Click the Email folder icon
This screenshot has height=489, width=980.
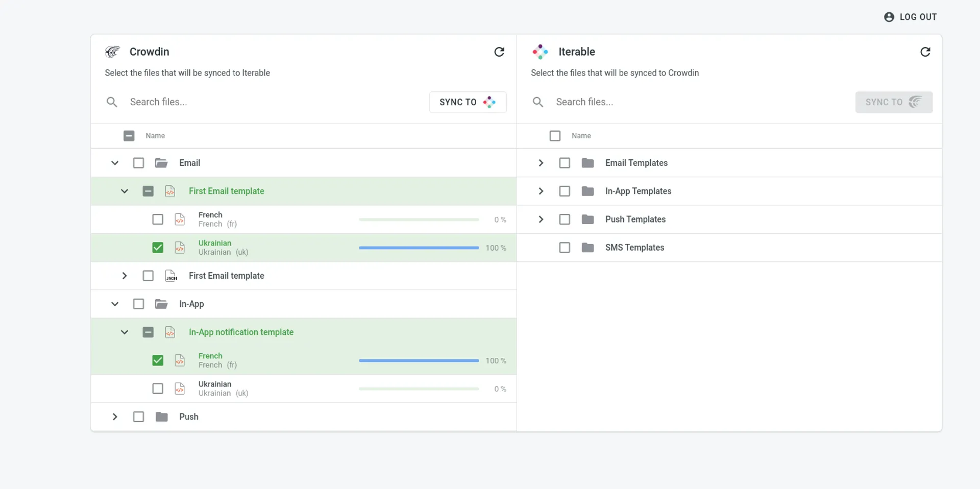click(161, 163)
